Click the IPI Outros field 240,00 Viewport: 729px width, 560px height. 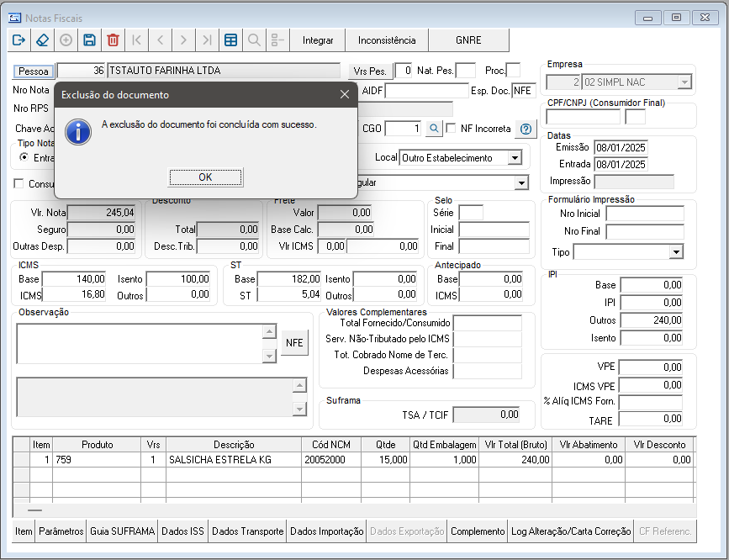click(652, 320)
